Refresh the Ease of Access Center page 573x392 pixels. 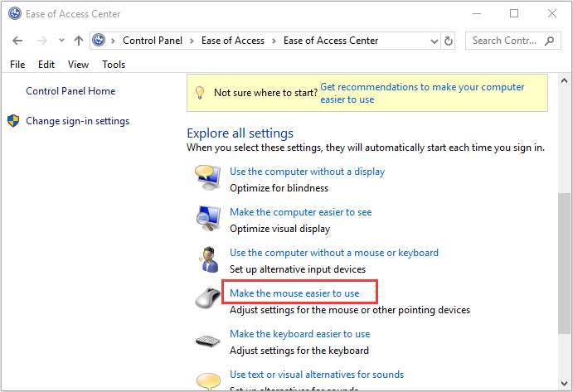[449, 41]
